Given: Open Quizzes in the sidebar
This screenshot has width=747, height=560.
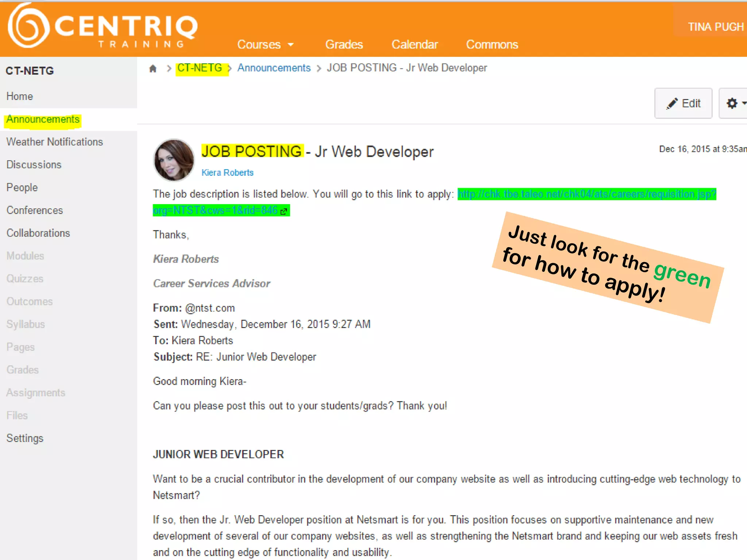Looking at the screenshot, I should coord(25,279).
